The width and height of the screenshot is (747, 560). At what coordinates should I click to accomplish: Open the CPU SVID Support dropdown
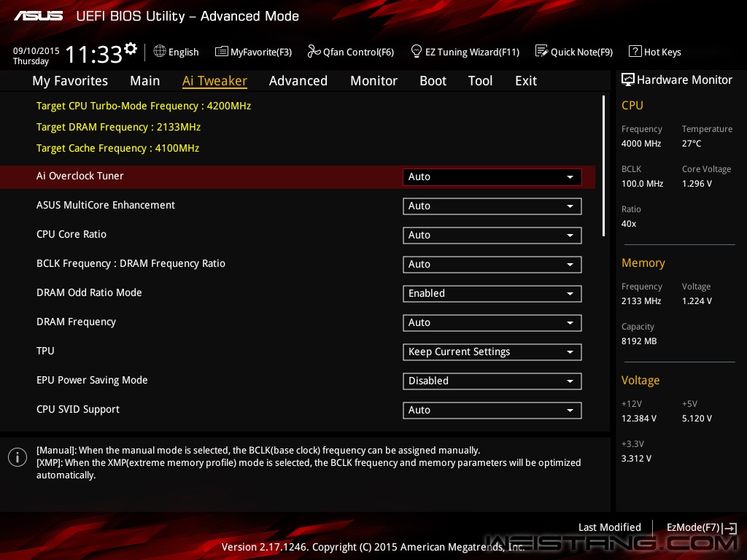[492, 410]
